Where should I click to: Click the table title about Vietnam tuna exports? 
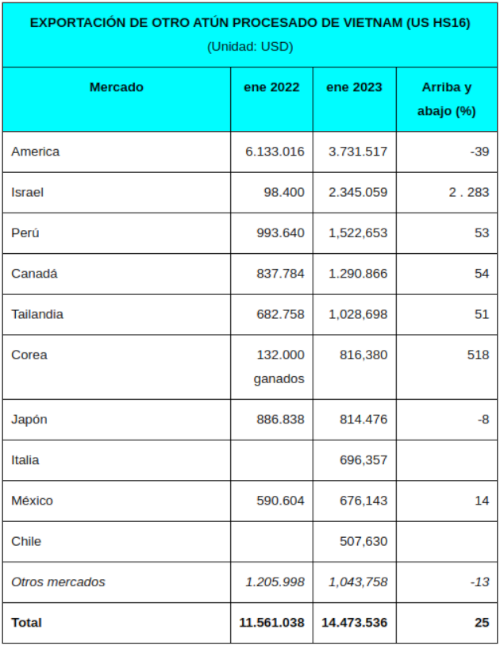250,23
